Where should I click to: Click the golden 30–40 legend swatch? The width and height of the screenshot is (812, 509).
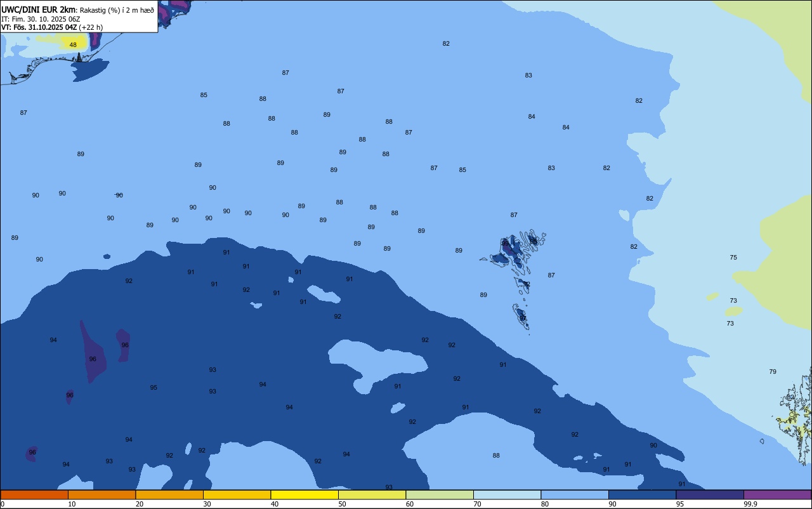[x=237, y=494]
